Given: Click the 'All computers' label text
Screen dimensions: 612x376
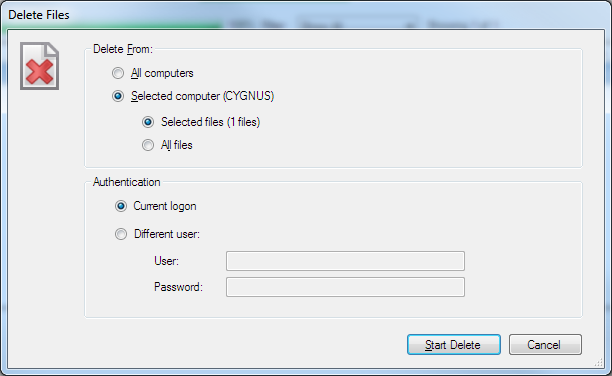Looking at the screenshot, I should (x=162, y=73).
